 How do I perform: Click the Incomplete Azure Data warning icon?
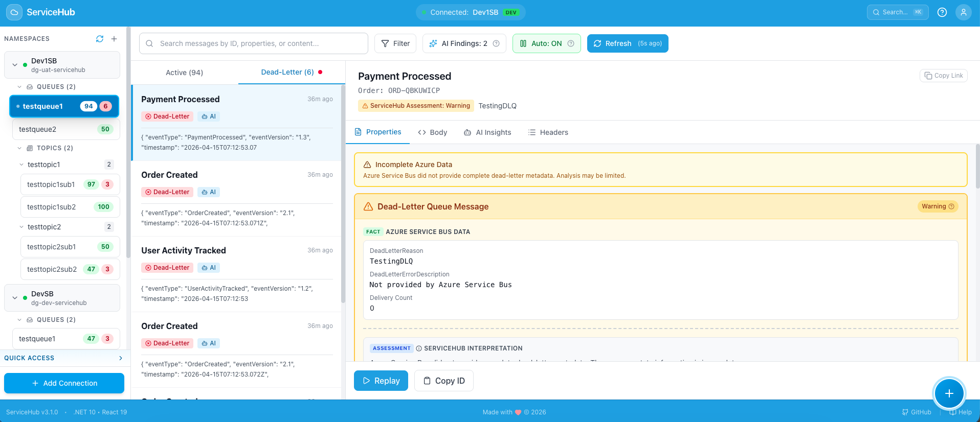pos(367,165)
